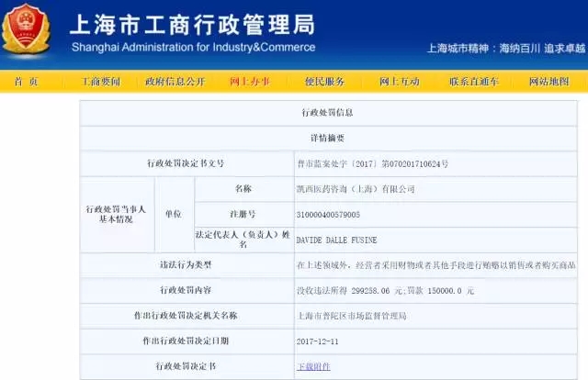
Task: Click the 上海市工商行政管理局 site title
Action: coord(192,25)
